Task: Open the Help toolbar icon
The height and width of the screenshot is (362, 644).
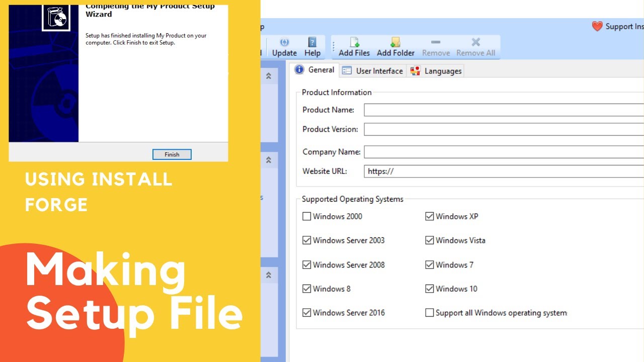Action: click(312, 42)
